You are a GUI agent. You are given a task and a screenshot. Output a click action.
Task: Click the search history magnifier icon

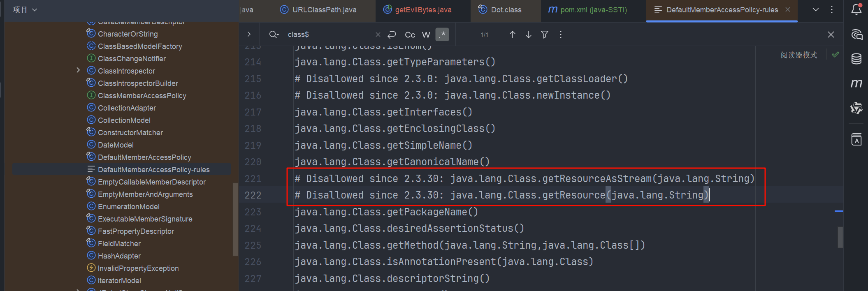[274, 35]
